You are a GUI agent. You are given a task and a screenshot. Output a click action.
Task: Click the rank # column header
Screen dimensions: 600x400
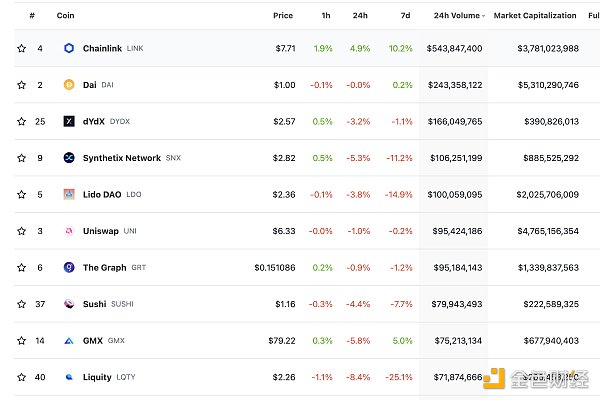coord(33,16)
